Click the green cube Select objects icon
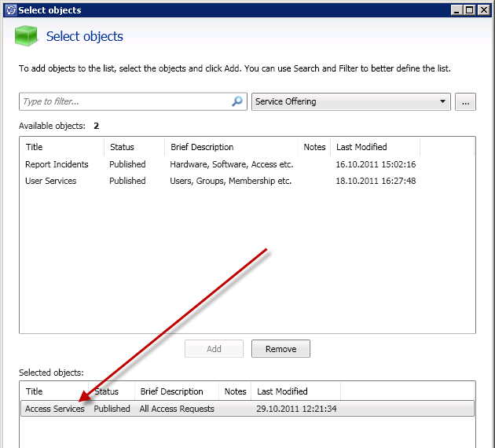The image size is (495, 448). [27, 37]
